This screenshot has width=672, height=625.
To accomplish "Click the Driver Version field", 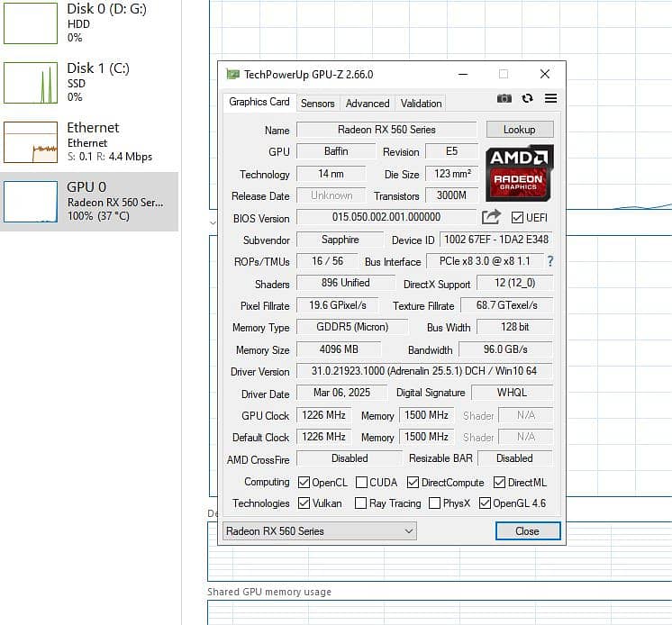I will pos(424,370).
